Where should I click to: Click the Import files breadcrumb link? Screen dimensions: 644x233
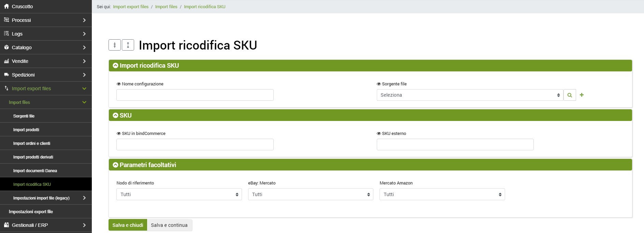pos(166,7)
